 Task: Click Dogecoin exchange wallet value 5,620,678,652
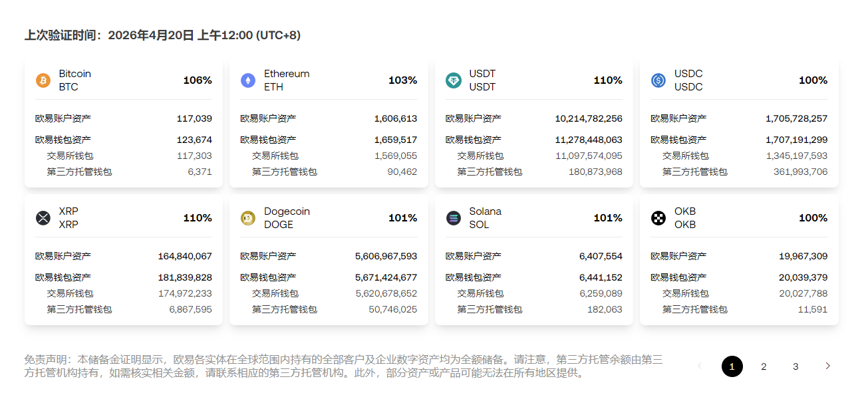[x=386, y=293]
